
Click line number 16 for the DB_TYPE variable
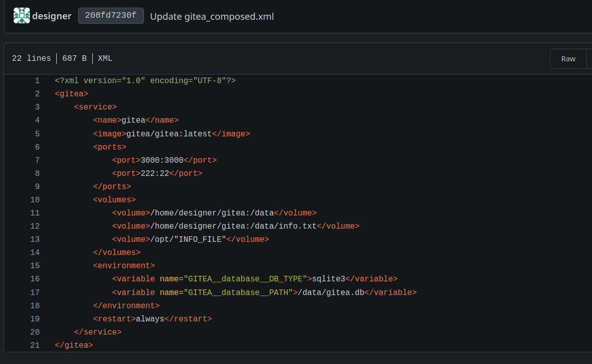click(35, 279)
